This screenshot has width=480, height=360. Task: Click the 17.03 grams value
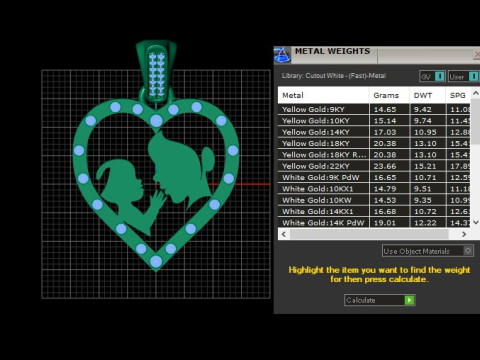[x=385, y=132]
